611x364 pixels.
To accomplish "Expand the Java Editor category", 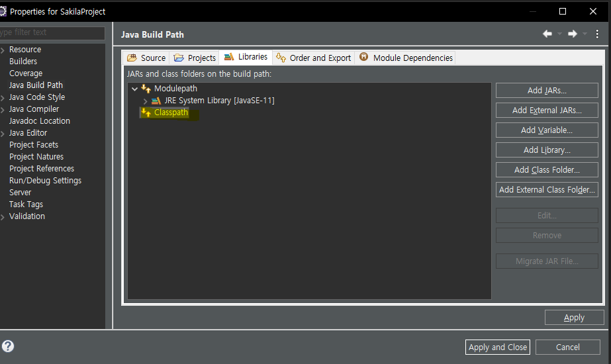I will pos(3,133).
